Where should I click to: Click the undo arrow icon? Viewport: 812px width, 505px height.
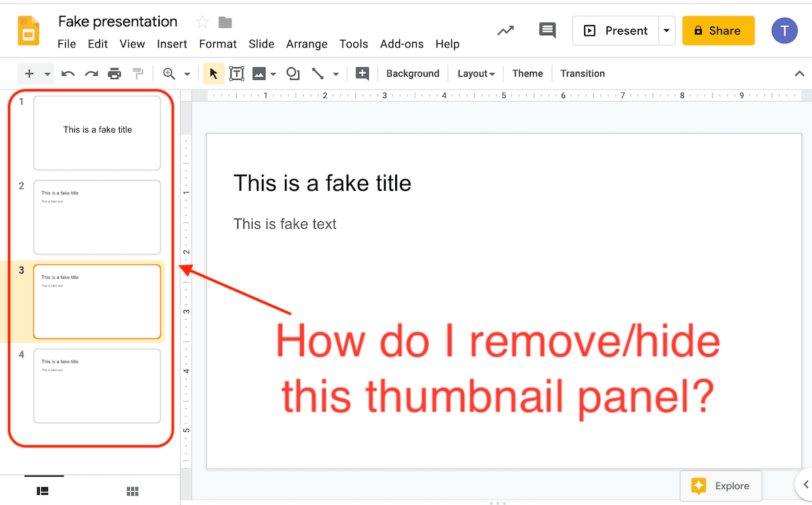(68, 74)
